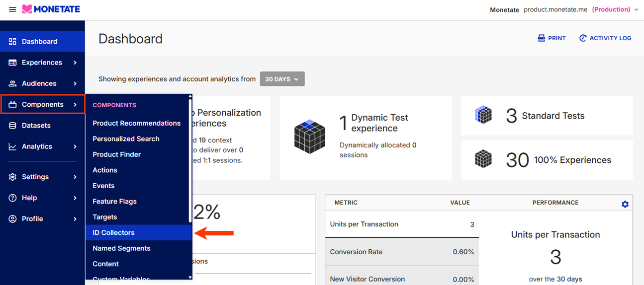Click the product.monetate.me domain text

555,9
